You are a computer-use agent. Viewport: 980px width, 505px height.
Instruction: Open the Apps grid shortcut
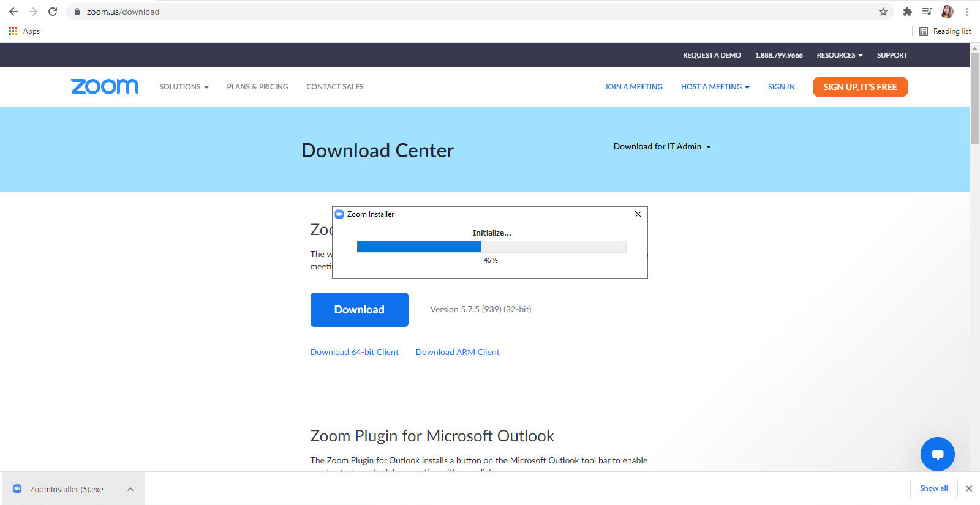click(x=24, y=31)
